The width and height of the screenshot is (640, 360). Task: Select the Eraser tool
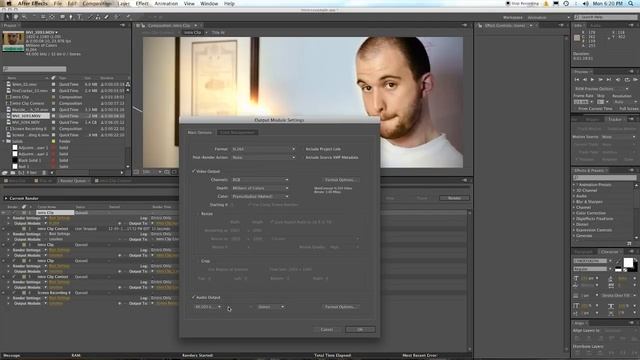(x=107, y=17)
